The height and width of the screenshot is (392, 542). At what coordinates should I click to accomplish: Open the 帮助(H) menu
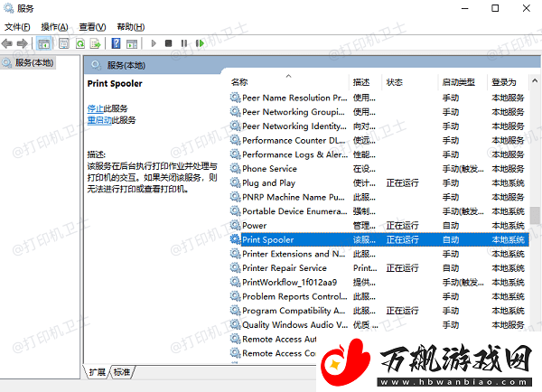(x=131, y=27)
